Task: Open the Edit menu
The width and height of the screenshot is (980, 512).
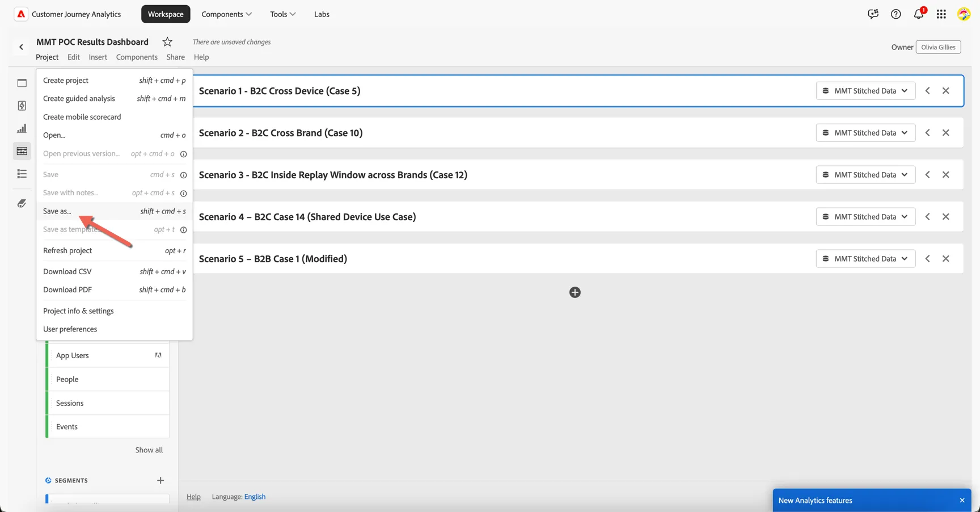Action: [74, 57]
